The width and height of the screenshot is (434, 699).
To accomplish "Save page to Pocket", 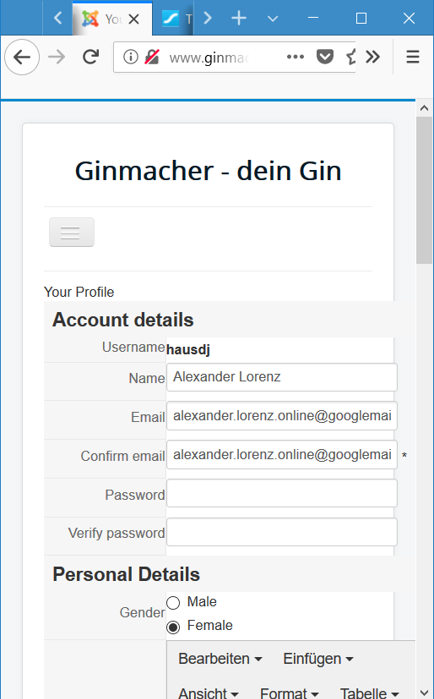I will 325,57.
